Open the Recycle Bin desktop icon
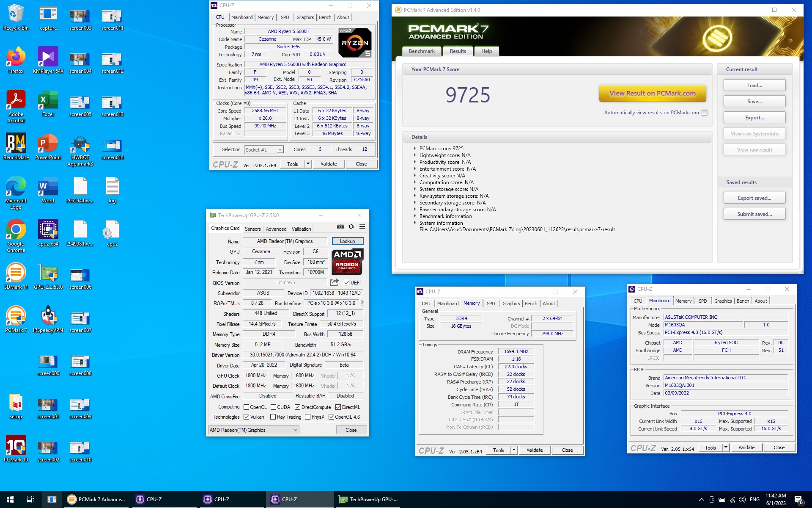 click(16, 18)
